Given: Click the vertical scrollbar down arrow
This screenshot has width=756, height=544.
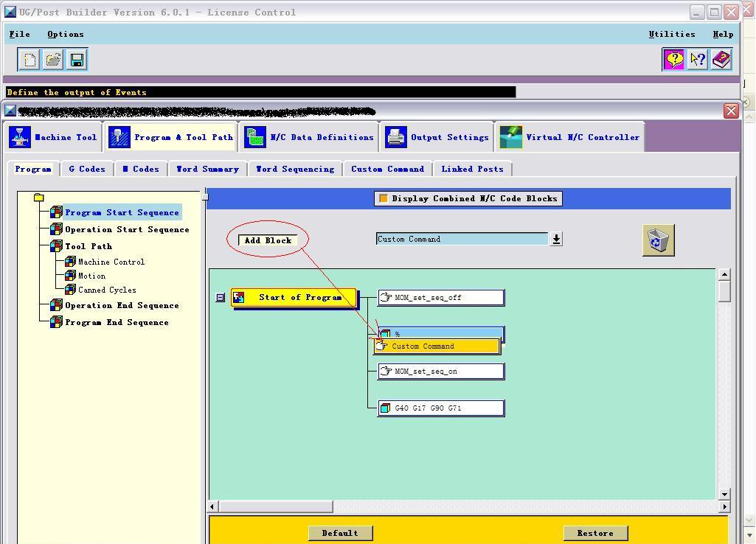Looking at the screenshot, I should [x=724, y=494].
